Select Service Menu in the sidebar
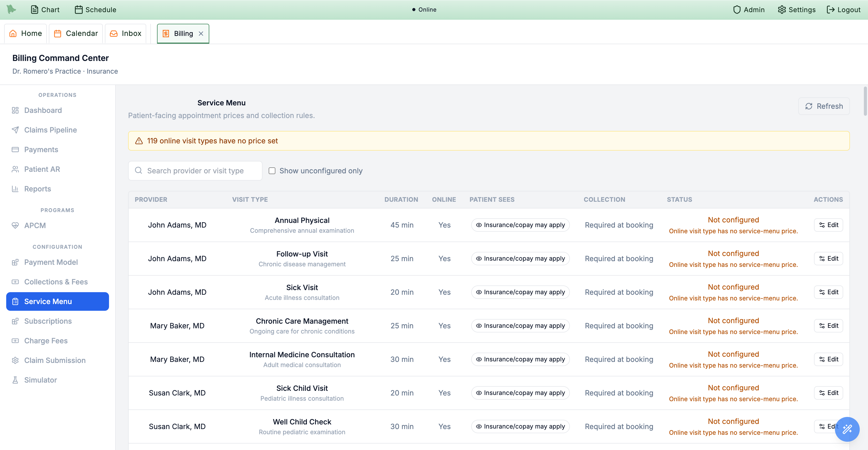 click(58, 301)
